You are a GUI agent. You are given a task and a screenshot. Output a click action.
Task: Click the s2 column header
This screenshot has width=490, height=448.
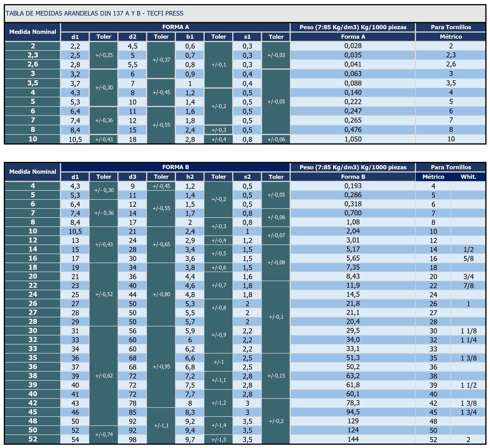[247, 177]
